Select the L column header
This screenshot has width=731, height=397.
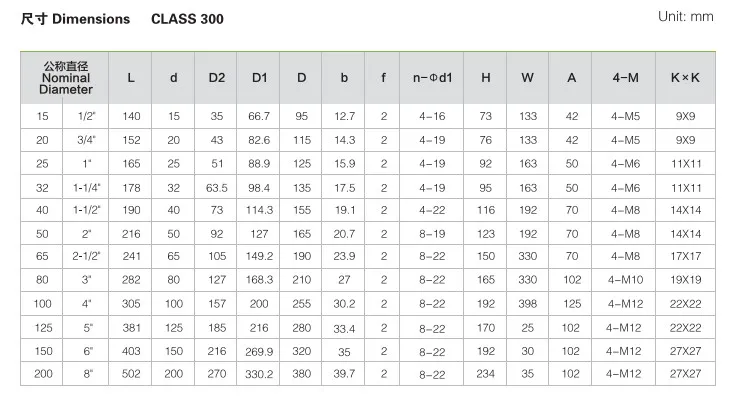click(x=130, y=78)
